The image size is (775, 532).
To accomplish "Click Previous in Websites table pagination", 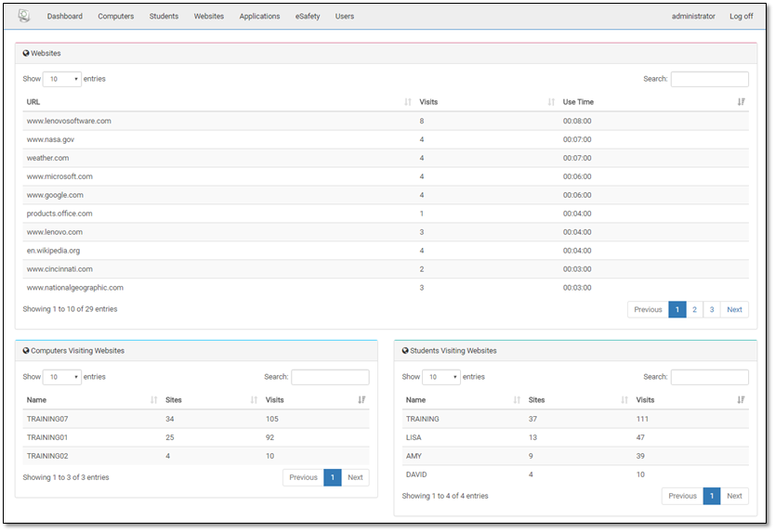I will (648, 309).
